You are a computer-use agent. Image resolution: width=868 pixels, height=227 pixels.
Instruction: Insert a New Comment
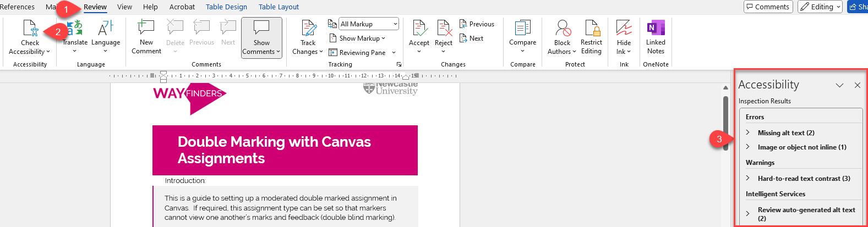pyautogui.click(x=146, y=29)
